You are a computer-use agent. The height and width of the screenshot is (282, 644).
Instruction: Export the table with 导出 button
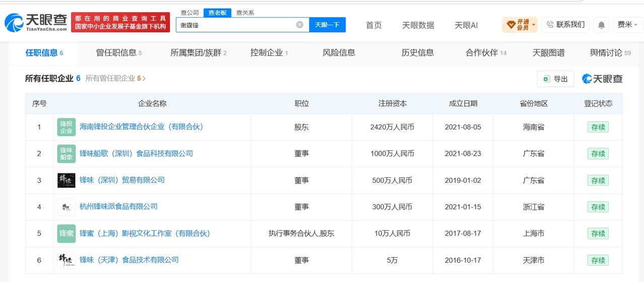tap(555, 79)
